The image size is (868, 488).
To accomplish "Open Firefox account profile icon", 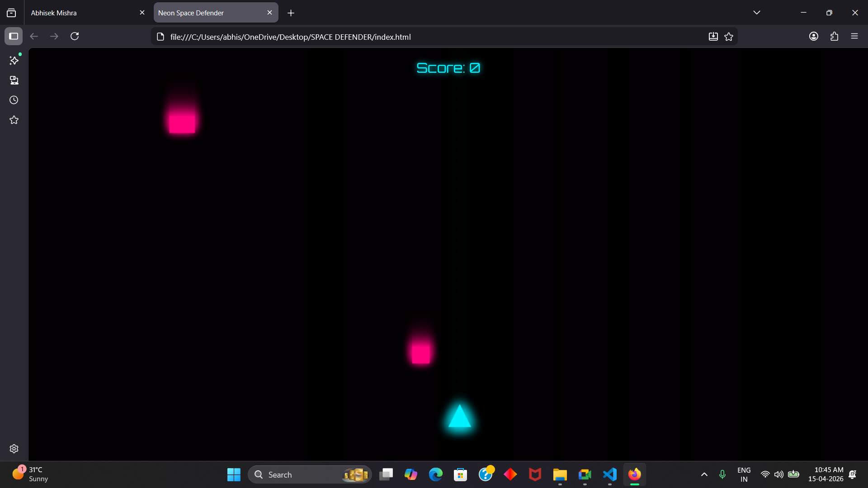I will (x=814, y=36).
